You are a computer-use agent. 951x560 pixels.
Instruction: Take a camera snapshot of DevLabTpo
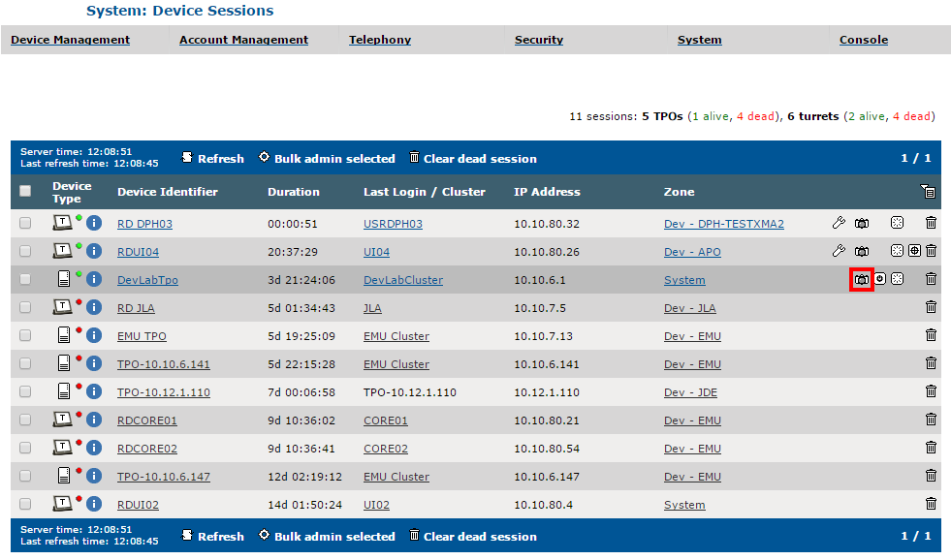click(861, 279)
